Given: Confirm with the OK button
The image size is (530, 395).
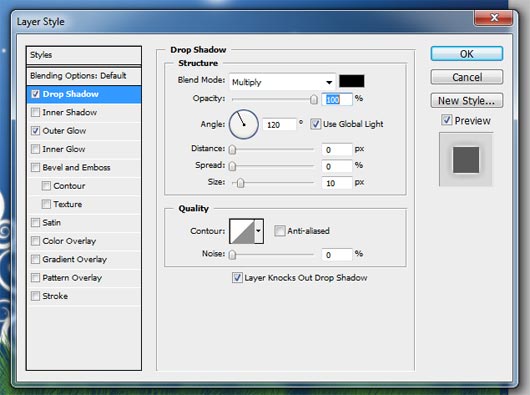Looking at the screenshot, I should [467, 54].
